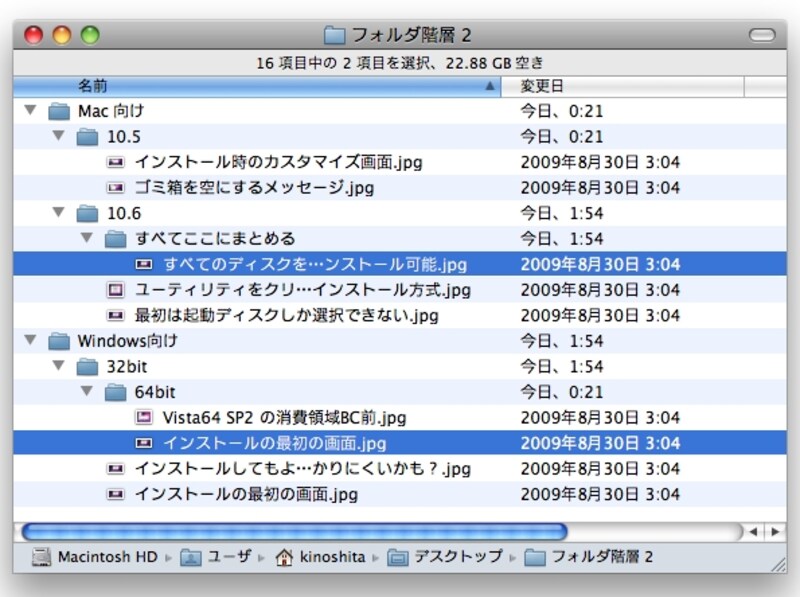Viewport: 800px width, 597px height.
Task: Select "最初は起動ディスクしか選択できない.jpg" in the list
Action: pos(250,315)
